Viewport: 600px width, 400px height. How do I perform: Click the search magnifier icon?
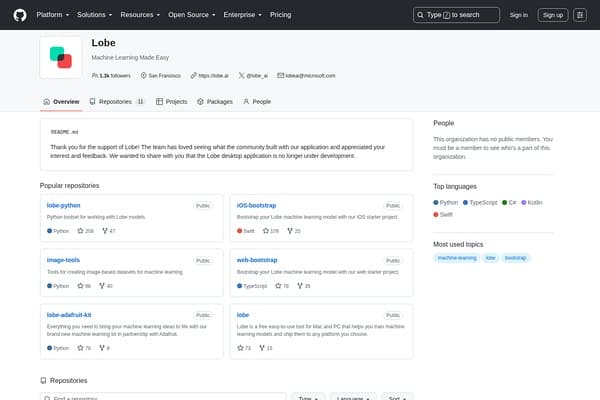coord(420,15)
